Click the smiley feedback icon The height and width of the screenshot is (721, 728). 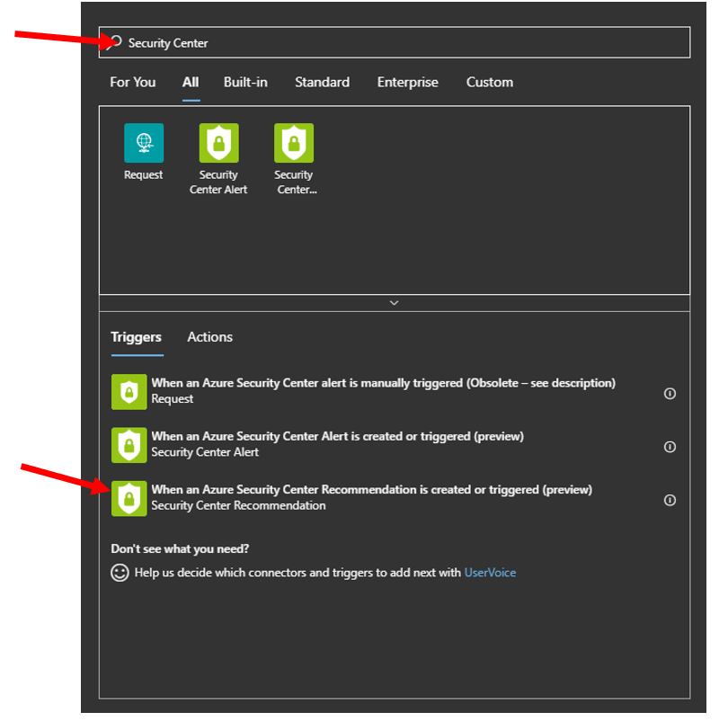click(x=120, y=573)
